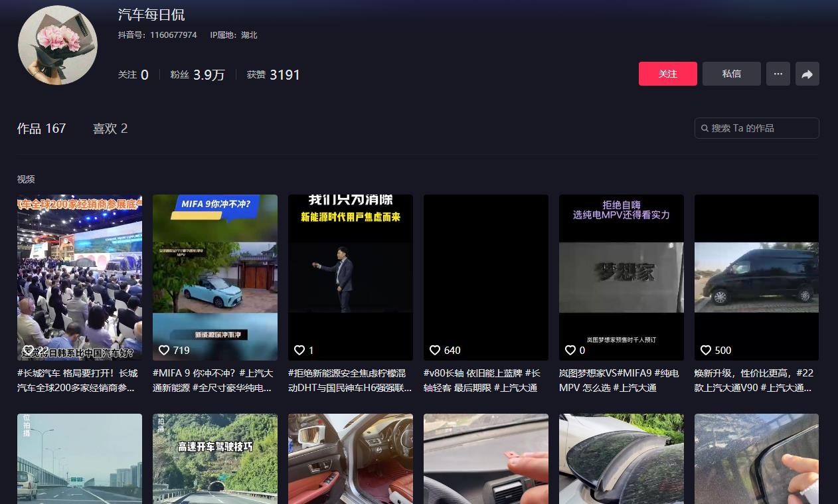Open the red car interior video

351,459
